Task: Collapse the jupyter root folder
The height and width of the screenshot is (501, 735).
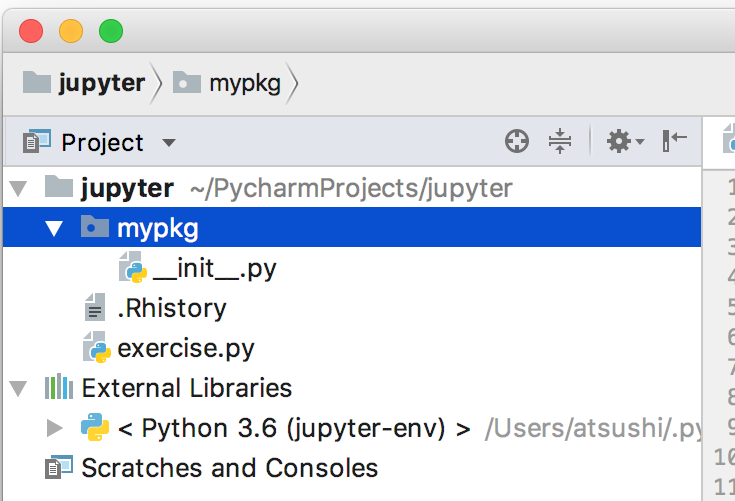Action: (17, 188)
